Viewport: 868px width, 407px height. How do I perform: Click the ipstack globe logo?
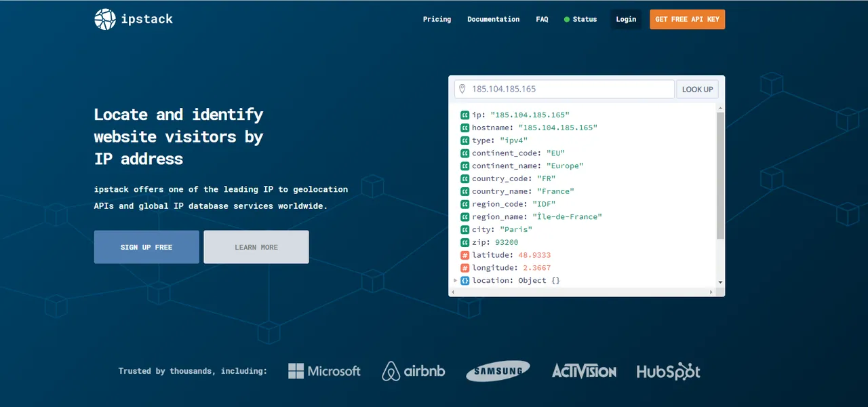pos(105,19)
